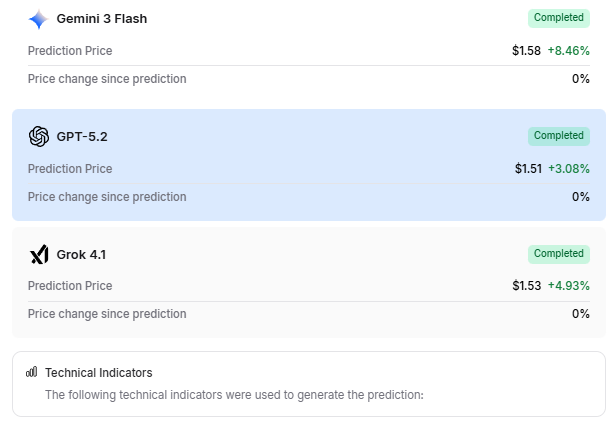Click the Completed badge for GPT-5.2

point(559,136)
